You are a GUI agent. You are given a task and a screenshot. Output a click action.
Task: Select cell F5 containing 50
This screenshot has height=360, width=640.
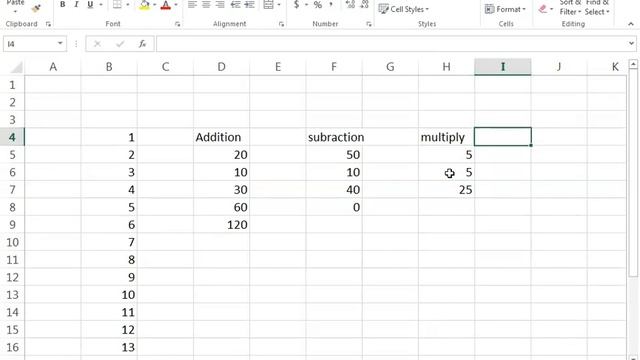tap(334, 155)
